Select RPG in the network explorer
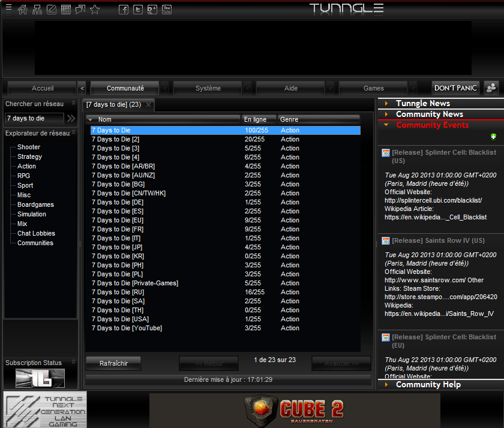Viewport: 504px width, 428px height. pos(23,176)
